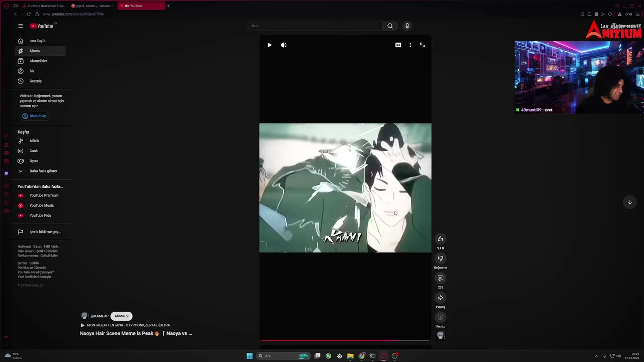
Task: Mute the video with speaker icon
Action: click(x=284, y=45)
